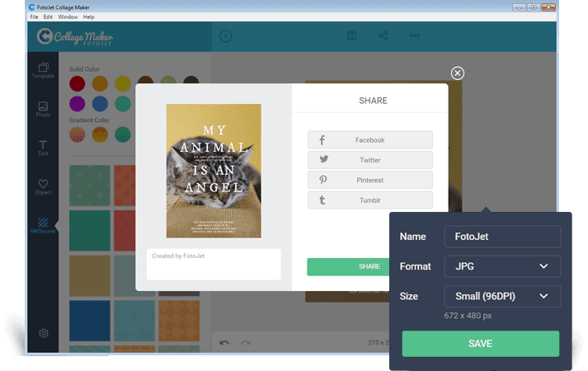The width and height of the screenshot is (588, 371).
Task: Maximize the FotoJet window
Action: 534,7
